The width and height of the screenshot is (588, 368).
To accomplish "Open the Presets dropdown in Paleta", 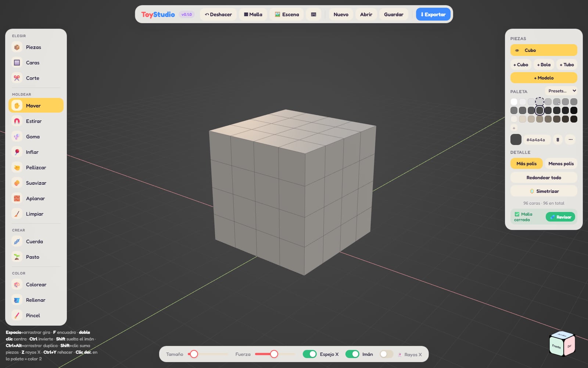I will (562, 91).
